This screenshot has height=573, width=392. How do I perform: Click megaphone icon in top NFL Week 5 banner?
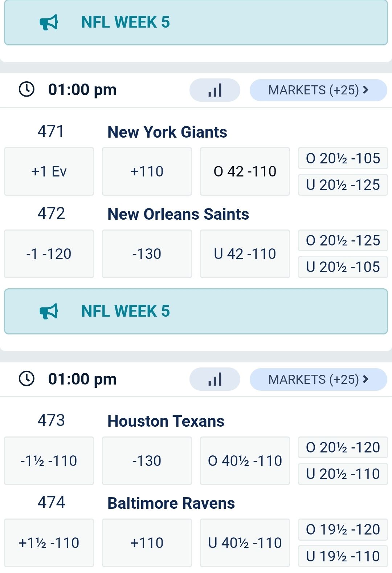49,22
